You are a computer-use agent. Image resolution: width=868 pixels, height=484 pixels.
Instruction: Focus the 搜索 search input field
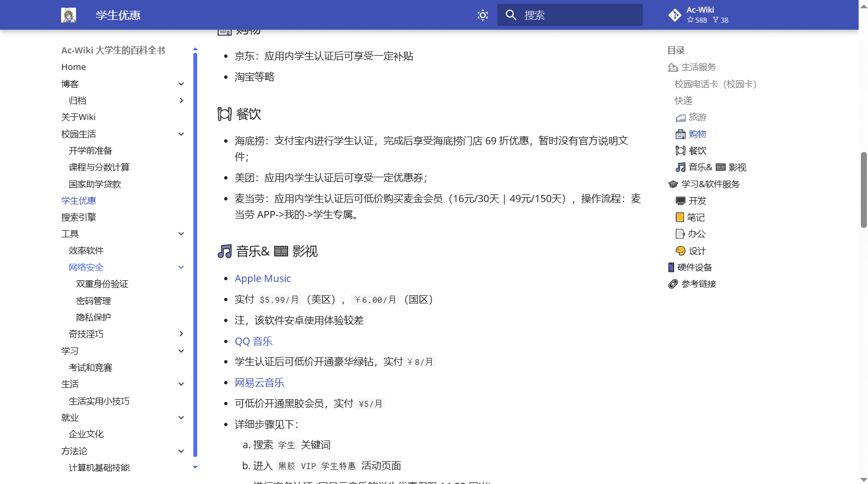point(570,15)
